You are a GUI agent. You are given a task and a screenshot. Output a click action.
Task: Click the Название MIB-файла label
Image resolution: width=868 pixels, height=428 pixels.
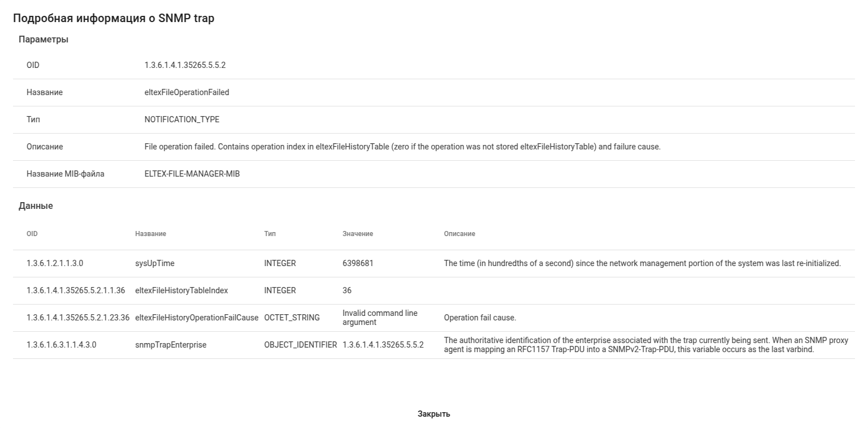click(65, 174)
